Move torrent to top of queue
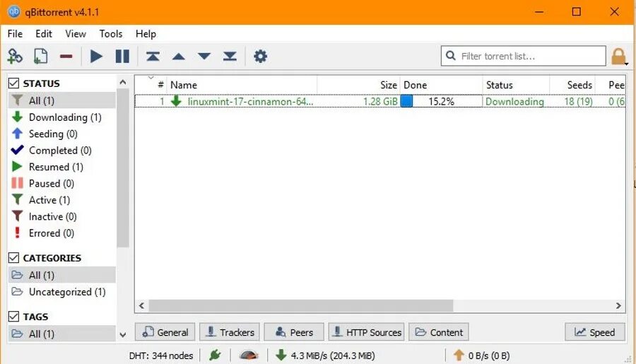Image resolution: width=636 pixels, height=364 pixels. coord(153,57)
